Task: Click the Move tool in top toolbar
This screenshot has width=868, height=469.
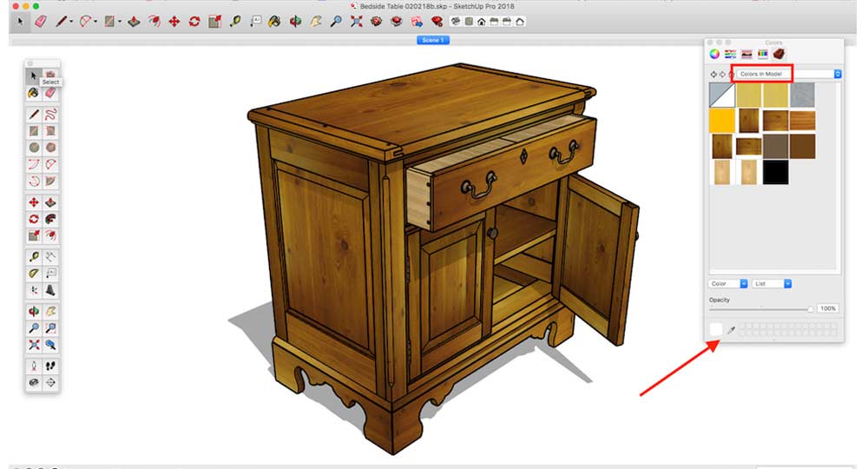Action: click(x=174, y=21)
